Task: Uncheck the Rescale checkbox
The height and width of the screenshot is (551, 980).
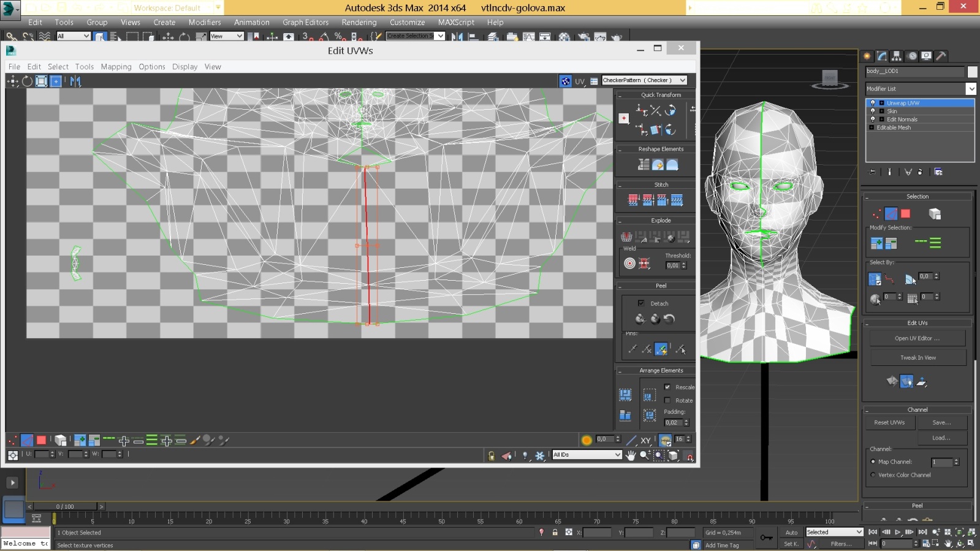Action: click(x=667, y=387)
